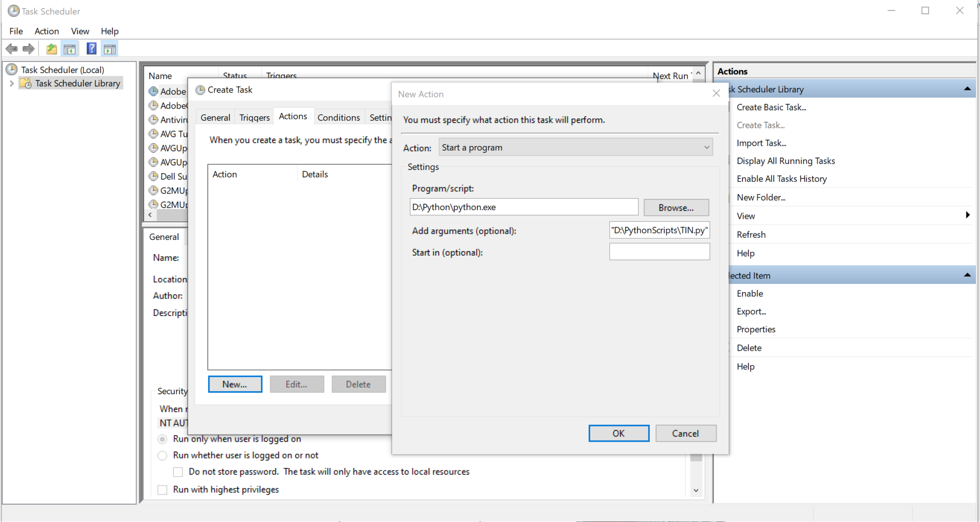
Task: Expand the Task Scheduler Library tree node
Action: coord(11,83)
